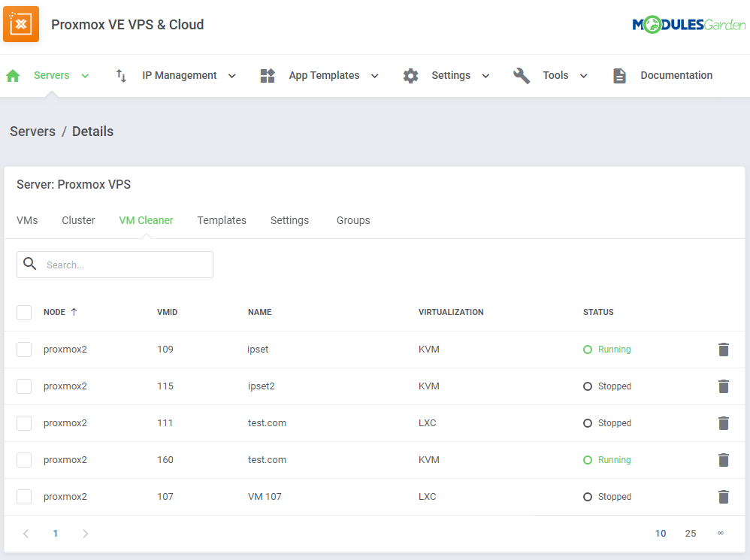Expand the top Settings dropdown chevron
The height and width of the screenshot is (560, 750).
pos(485,76)
